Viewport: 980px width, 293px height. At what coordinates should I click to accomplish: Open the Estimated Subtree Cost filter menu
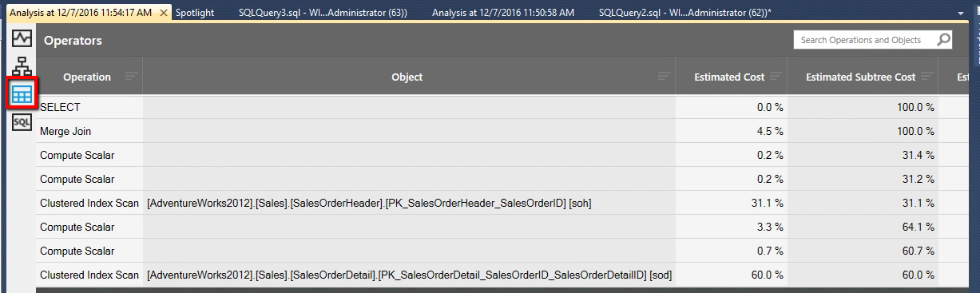926,77
